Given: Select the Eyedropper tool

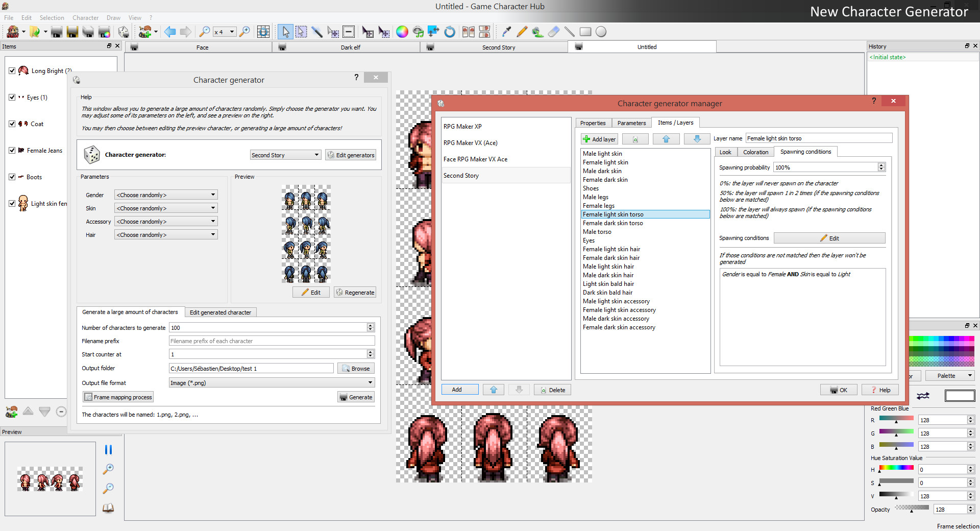Looking at the screenshot, I should pyautogui.click(x=506, y=32).
